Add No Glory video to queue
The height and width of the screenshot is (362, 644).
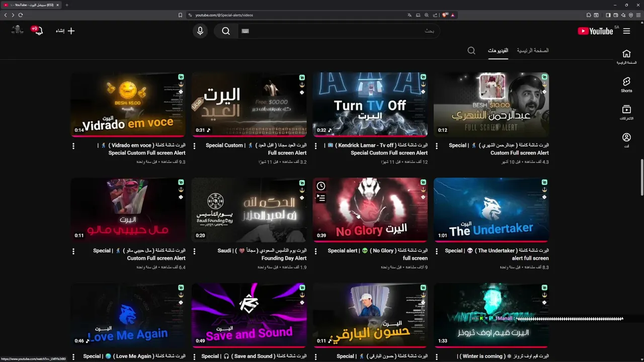321,198
